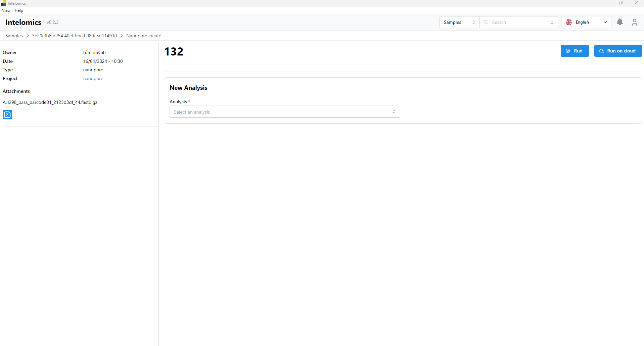
Task: Click the sample ID breadcrumb link
Action: (x=74, y=36)
